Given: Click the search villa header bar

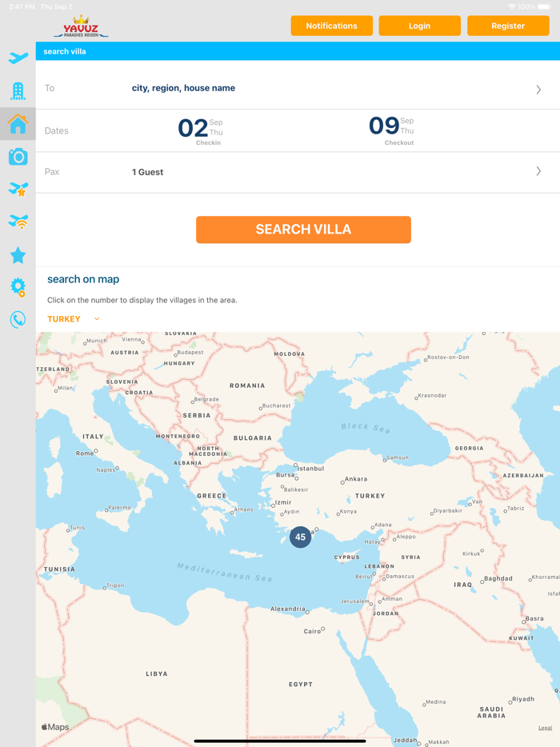Looking at the screenshot, I should 298,51.
